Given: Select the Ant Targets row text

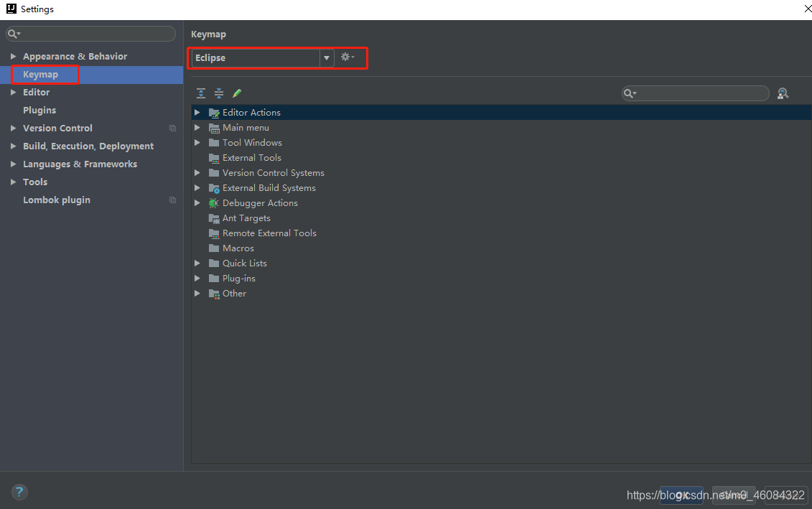Looking at the screenshot, I should [246, 218].
